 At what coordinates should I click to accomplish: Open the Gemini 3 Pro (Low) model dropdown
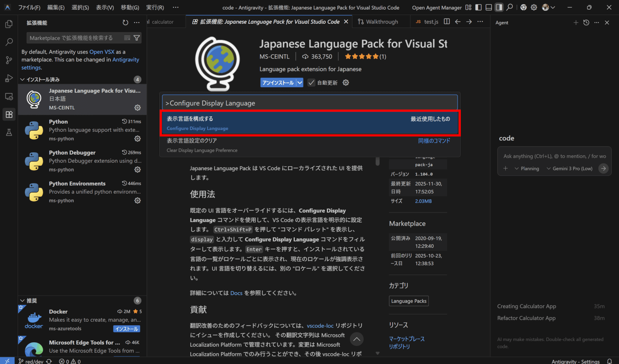pos(570,169)
